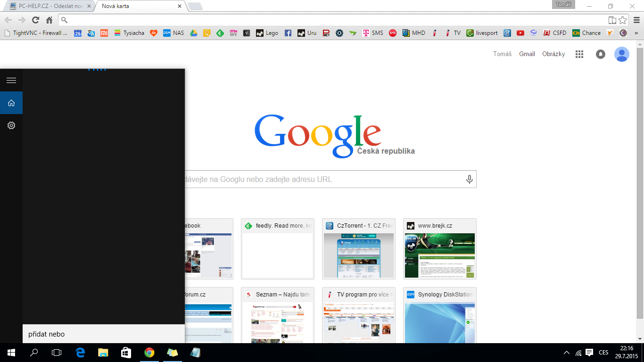Open the Chrome main menu
This screenshot has width=644, height=362.
coord(636,20)
